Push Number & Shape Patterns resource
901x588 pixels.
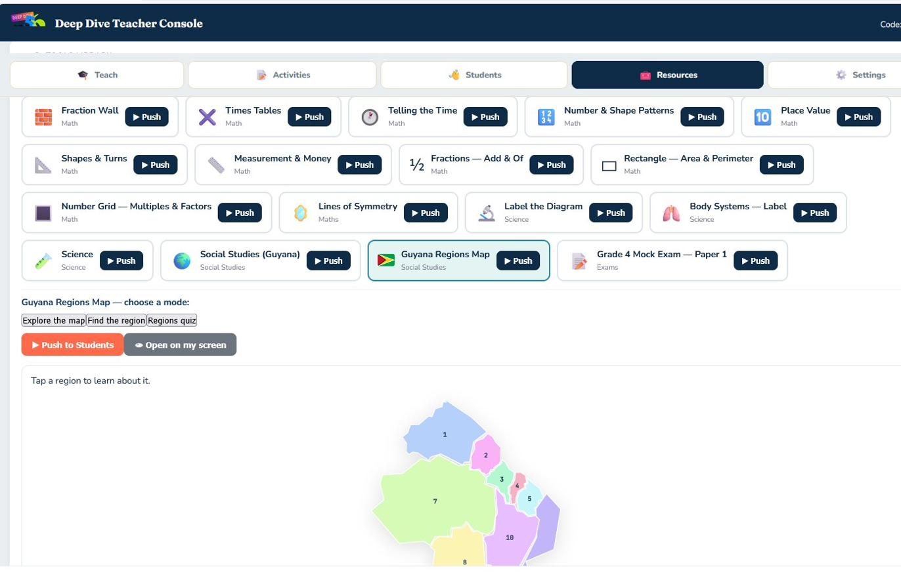click(703, 117)
